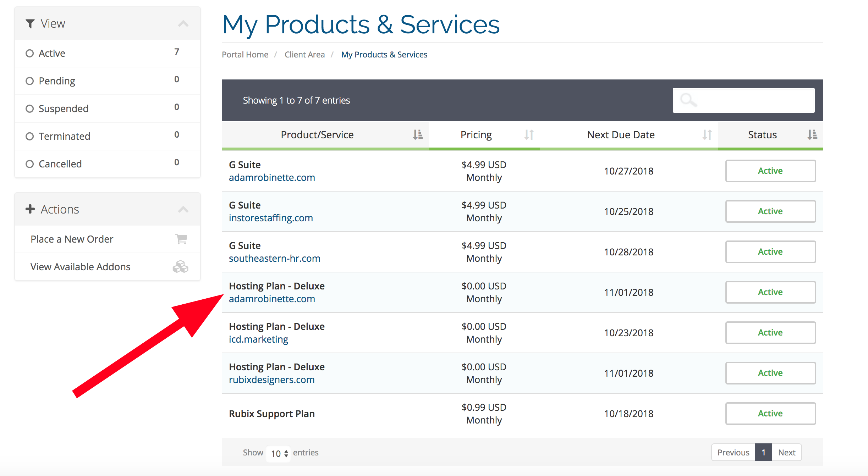868x476 pixels.
Task: Click the 10/27/2018 due date cell
Action: click(628, 171)
